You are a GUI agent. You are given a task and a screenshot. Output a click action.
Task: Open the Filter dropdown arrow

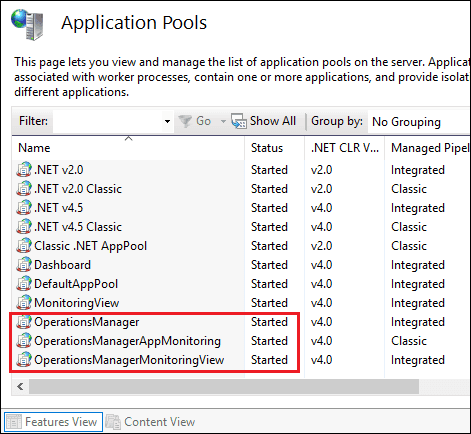pyautogui.click(x=167, y=121)
